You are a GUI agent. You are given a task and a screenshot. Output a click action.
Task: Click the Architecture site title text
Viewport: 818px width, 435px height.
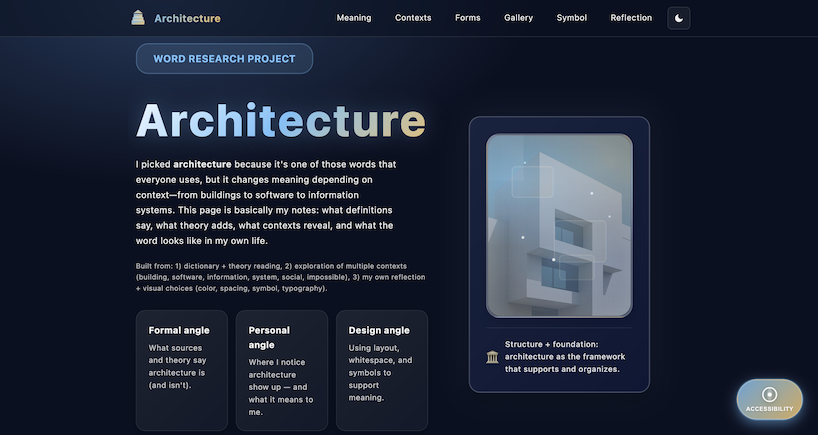click(x=187, y=18)
